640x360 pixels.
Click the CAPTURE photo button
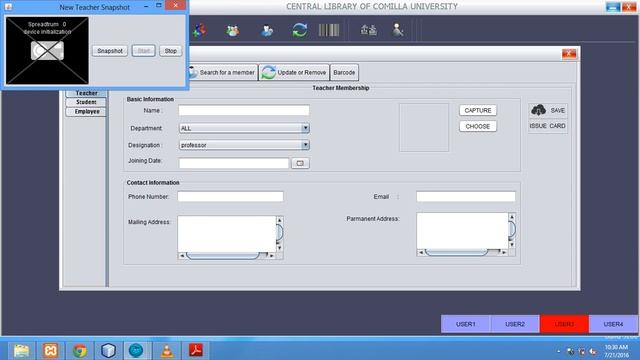(x=478, y=111)
